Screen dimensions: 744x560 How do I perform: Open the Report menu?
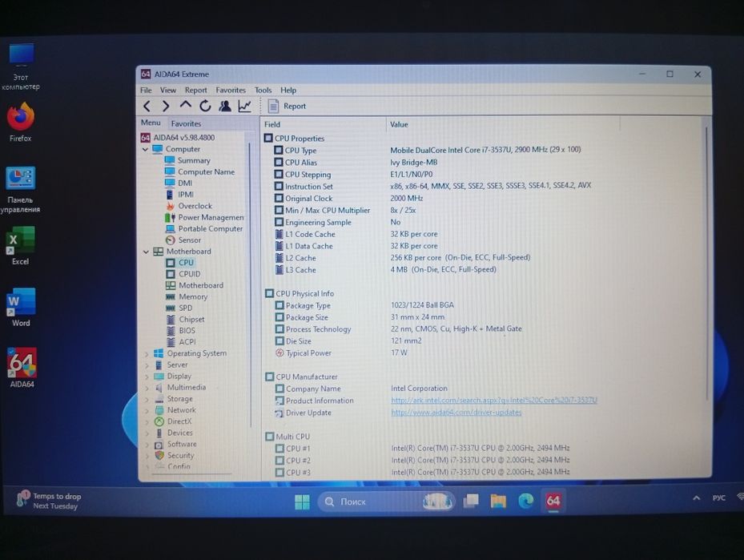(x=196, y=91)
